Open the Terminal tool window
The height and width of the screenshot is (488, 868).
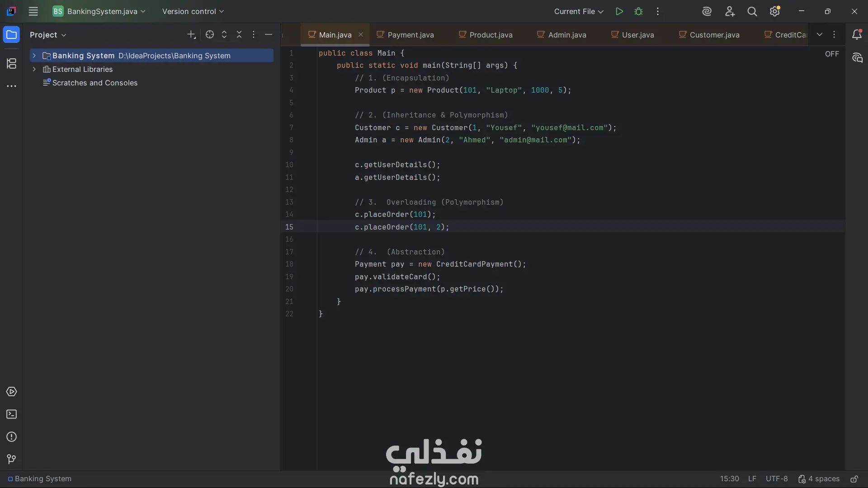tap(12, 414)
